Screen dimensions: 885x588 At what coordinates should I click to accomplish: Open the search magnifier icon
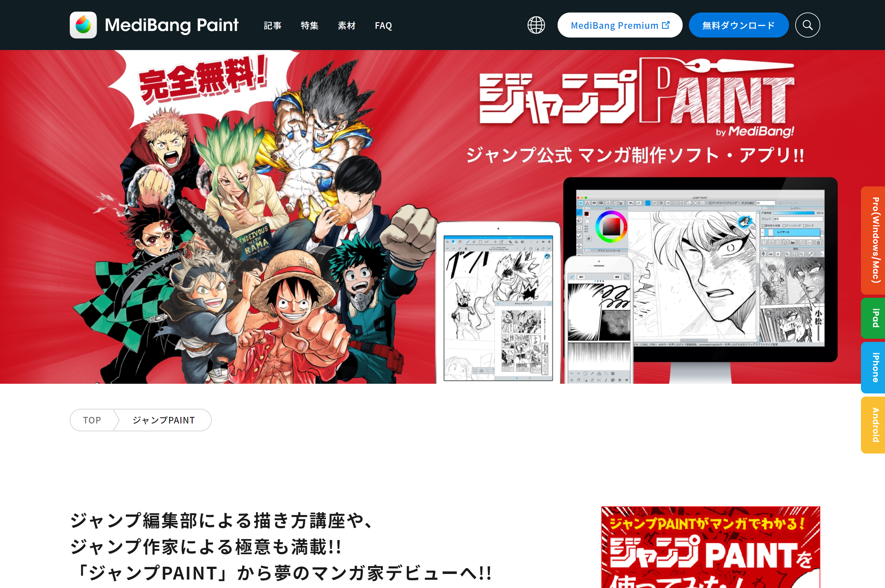(x=807, y=25)
